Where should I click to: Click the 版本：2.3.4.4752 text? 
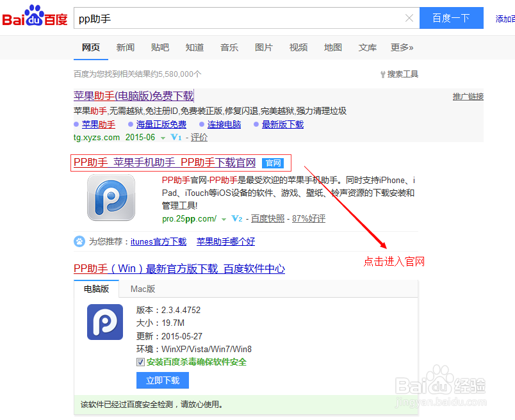pyautogui.click(x=168, y=310)
